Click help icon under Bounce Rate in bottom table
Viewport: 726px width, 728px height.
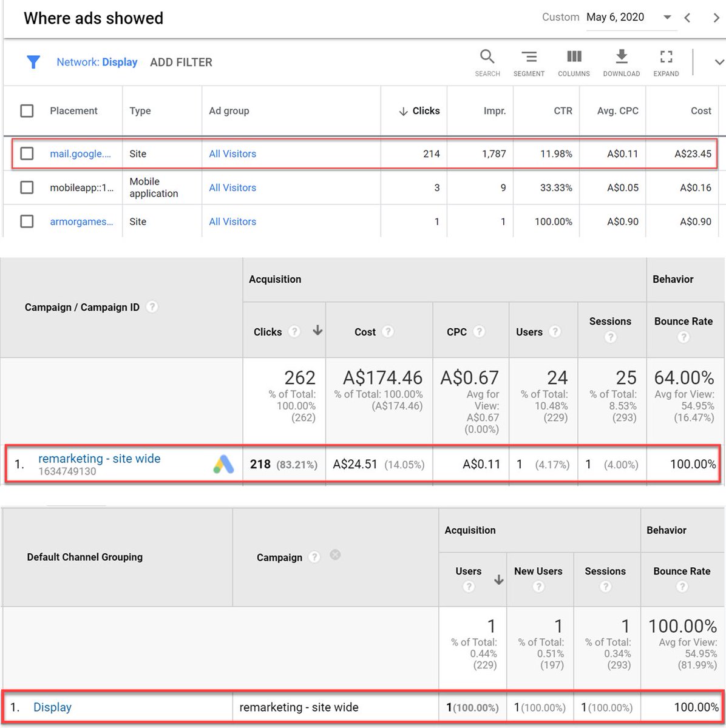click(x=682, y=586)
